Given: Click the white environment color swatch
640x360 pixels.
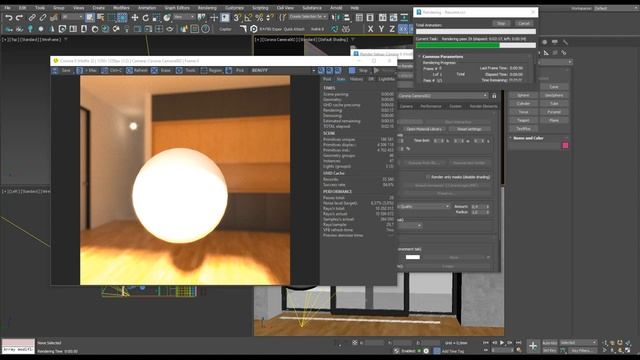Looking at the screenshot, I should pyautogui.click(x=413, y=257).
